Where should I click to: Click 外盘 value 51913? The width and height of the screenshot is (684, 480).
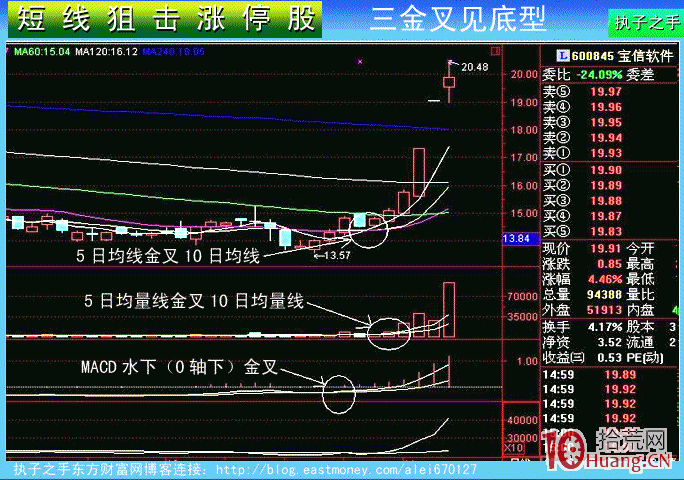[604, 310]
